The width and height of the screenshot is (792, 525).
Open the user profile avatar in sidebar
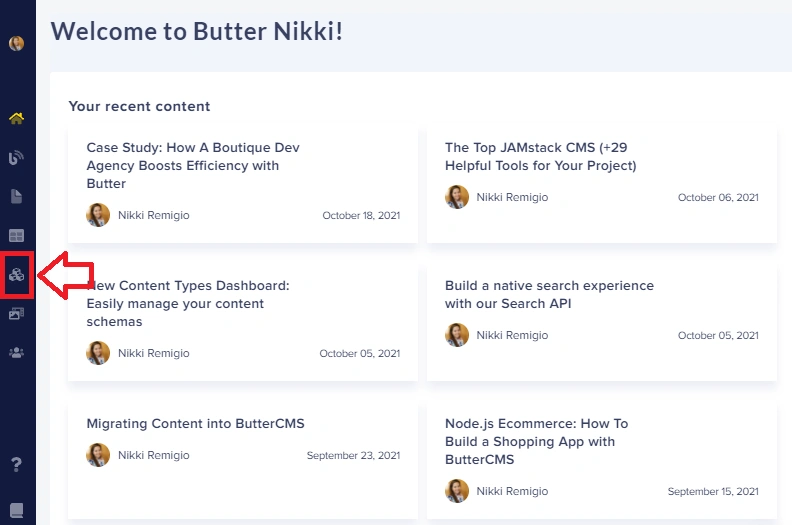pos(16,43)
